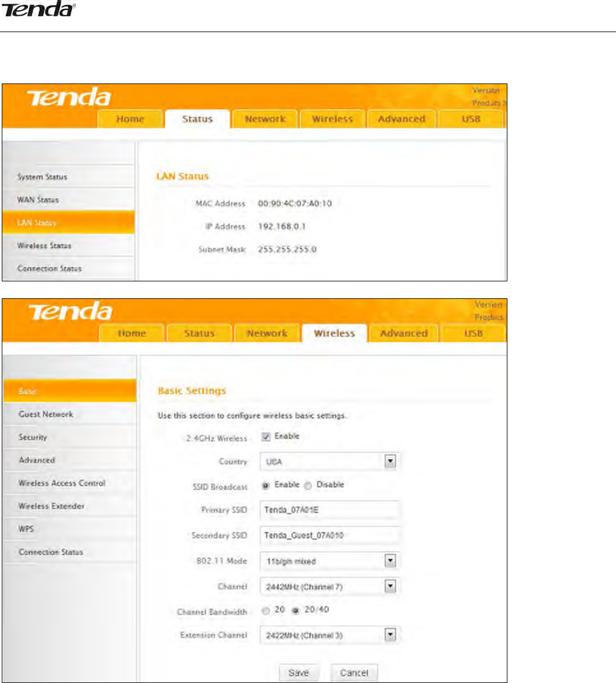Select the Wireless tab in the Basic Settings panel

click(334, 333)
